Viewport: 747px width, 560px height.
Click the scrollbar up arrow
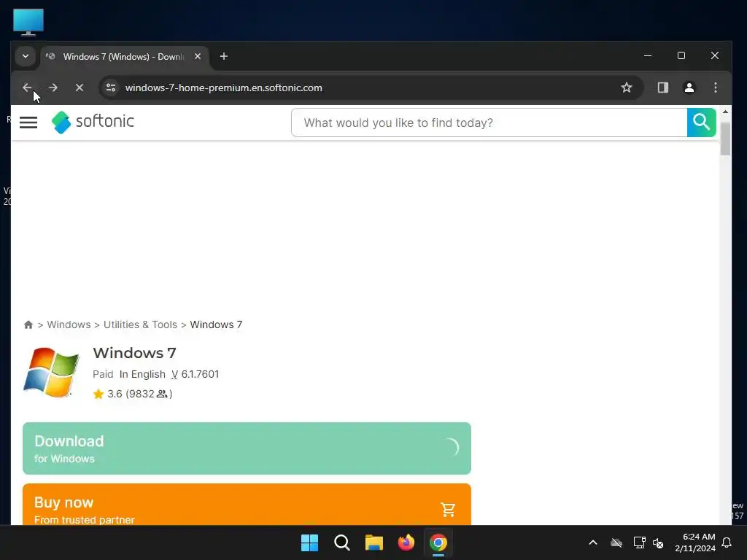click(725, 112)
